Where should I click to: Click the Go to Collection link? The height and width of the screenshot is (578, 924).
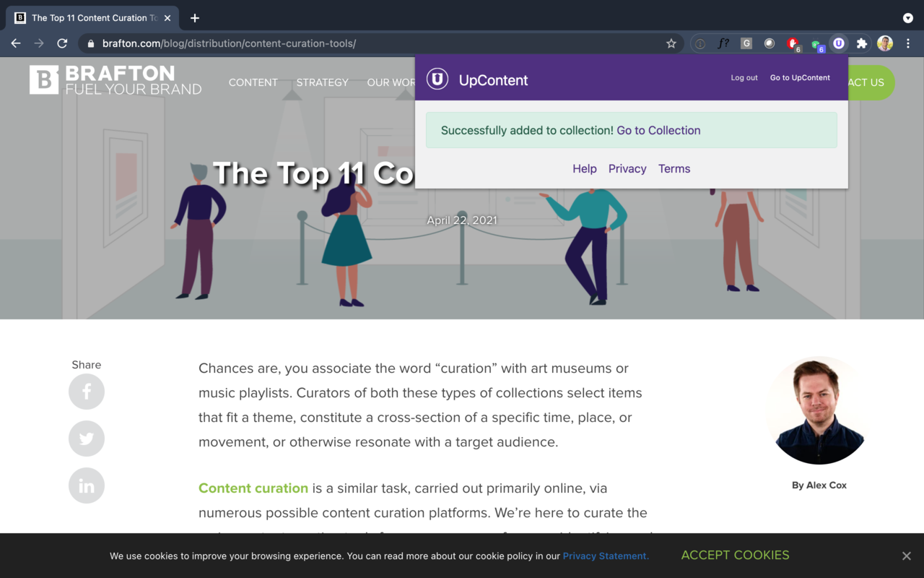coord(658,130)
